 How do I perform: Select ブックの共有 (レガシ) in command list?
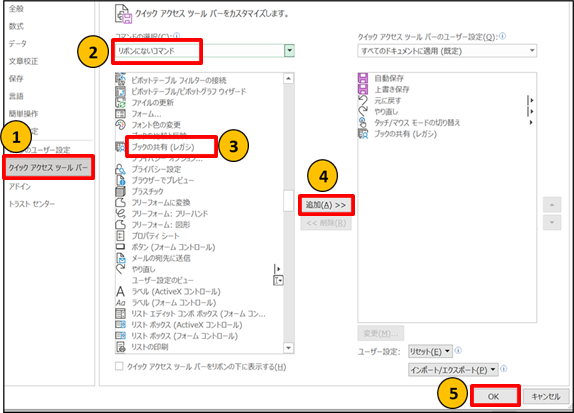(163, 147)
